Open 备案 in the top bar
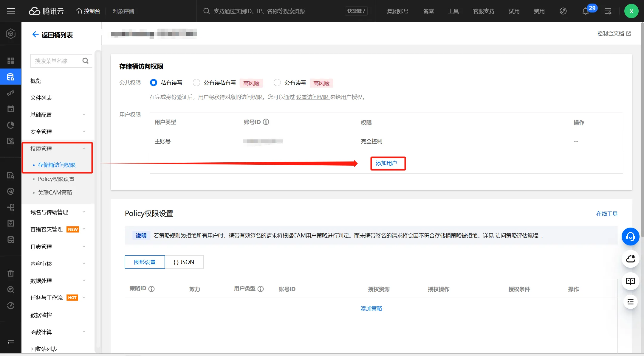 point(428,11)
